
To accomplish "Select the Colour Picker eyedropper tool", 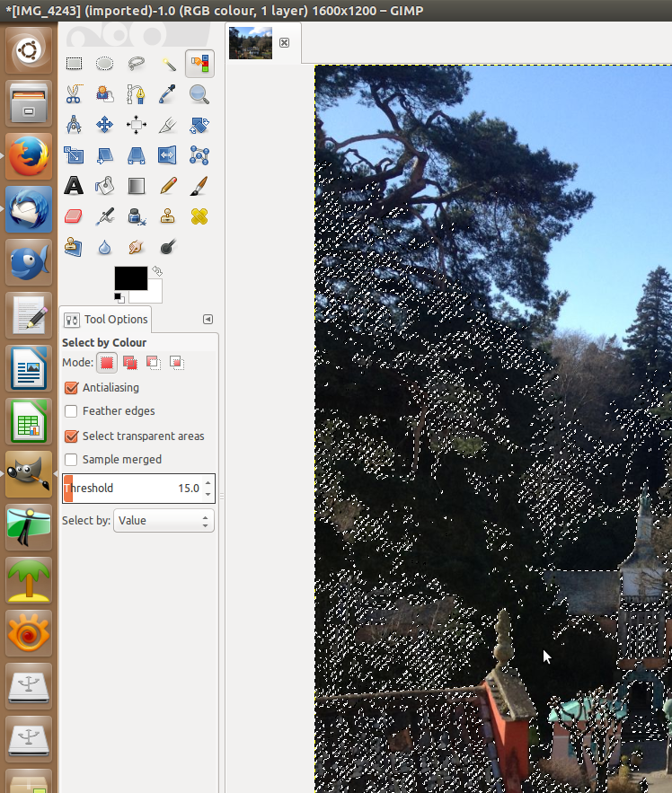I will pos(168,94).
